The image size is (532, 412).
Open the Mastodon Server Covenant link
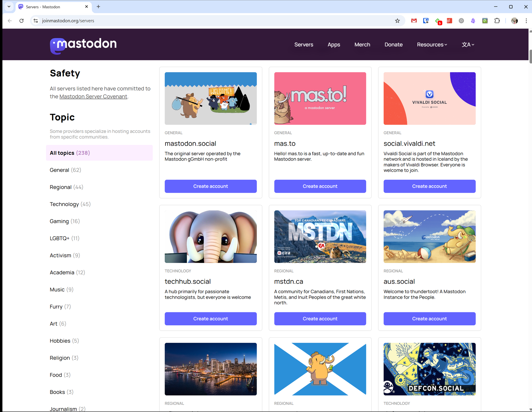tap(93, 96)
